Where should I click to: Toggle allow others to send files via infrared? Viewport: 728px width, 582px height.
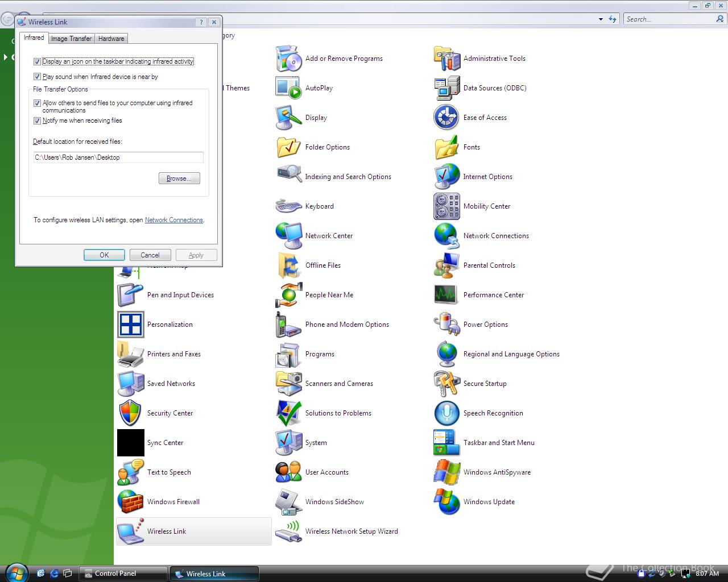pos(37,103)
